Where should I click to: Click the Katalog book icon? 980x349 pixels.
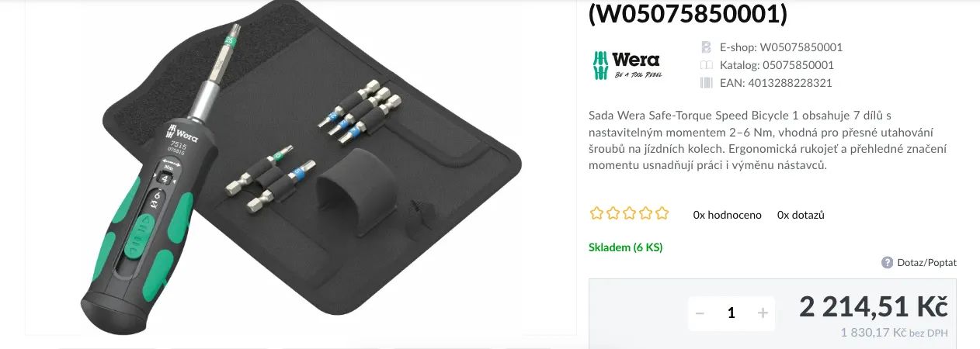(706, 65)
